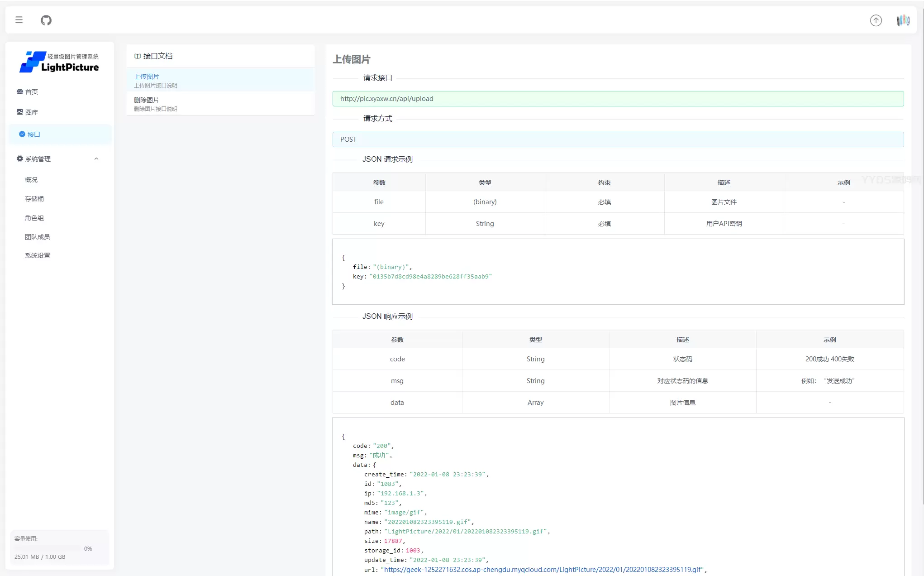Open the GitHub icon link
The image size is (924, 576).
pyautogui.click(x=46, y=20)
